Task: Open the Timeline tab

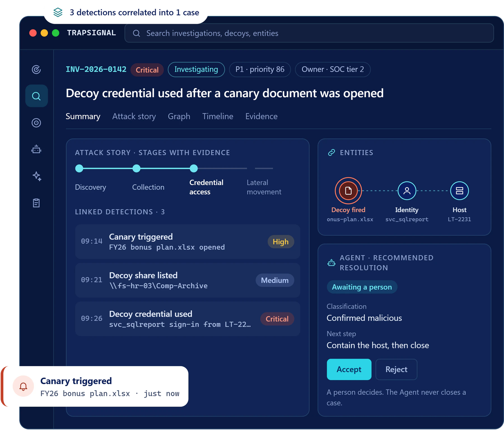Action: [x=218, y=116]
